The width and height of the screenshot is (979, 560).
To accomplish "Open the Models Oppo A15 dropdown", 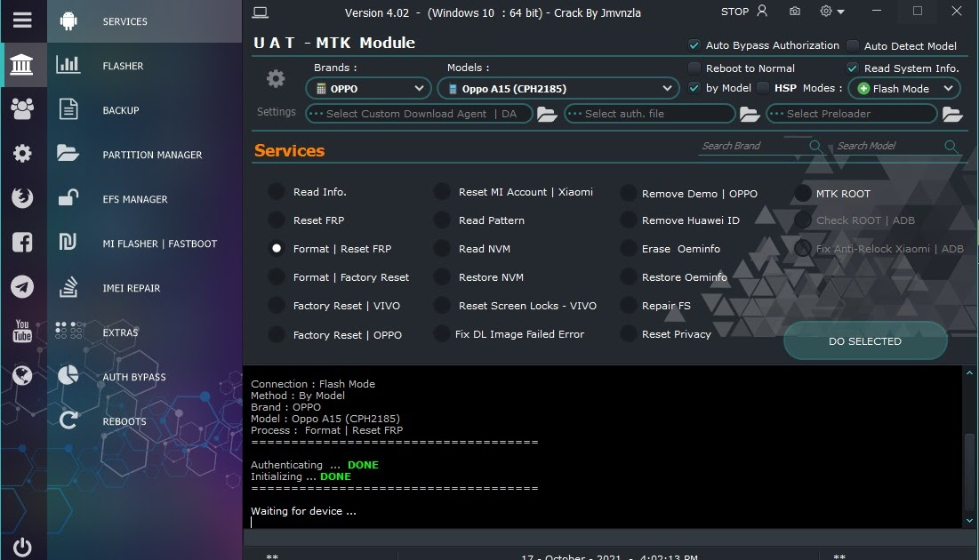I will pyautogui.click(x=558, y=89).
